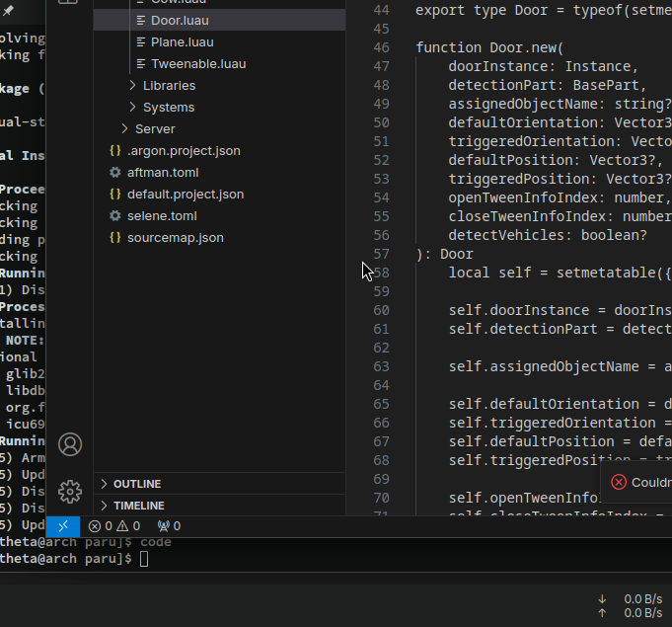The image size is (672, 627).
Task: Click the gear icon beside selene.toml
Action: 114,215
